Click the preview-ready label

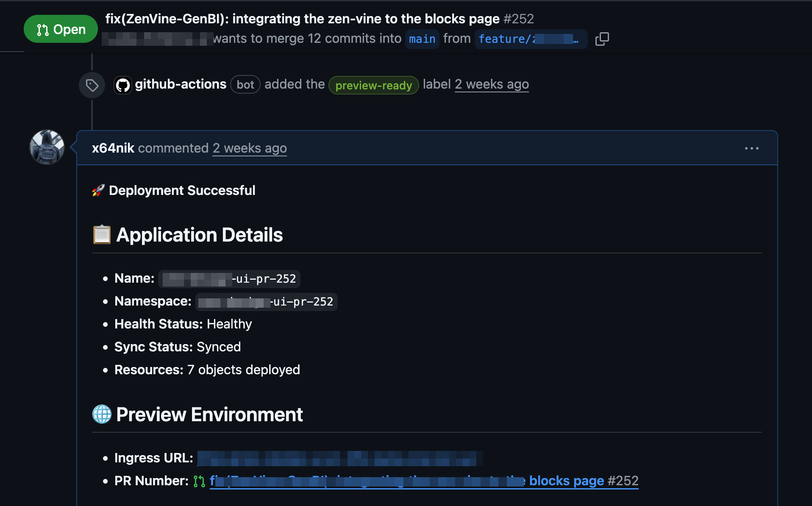373,85
